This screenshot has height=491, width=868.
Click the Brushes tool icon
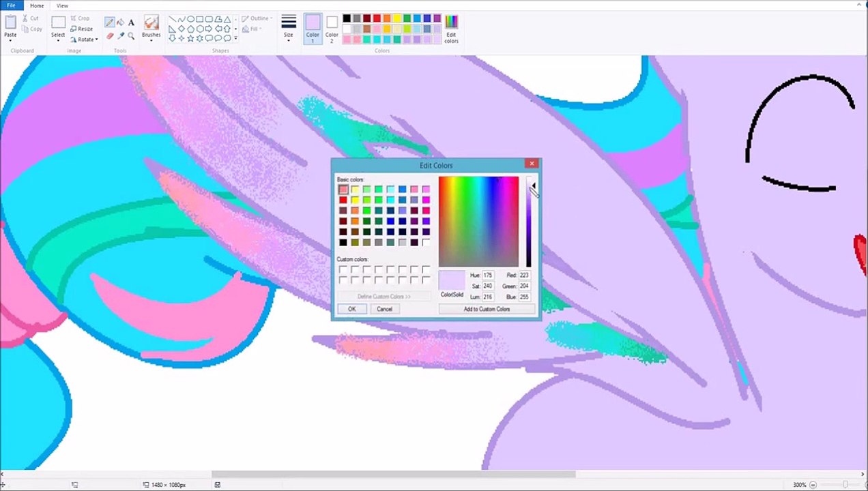(x=151, y=23)
